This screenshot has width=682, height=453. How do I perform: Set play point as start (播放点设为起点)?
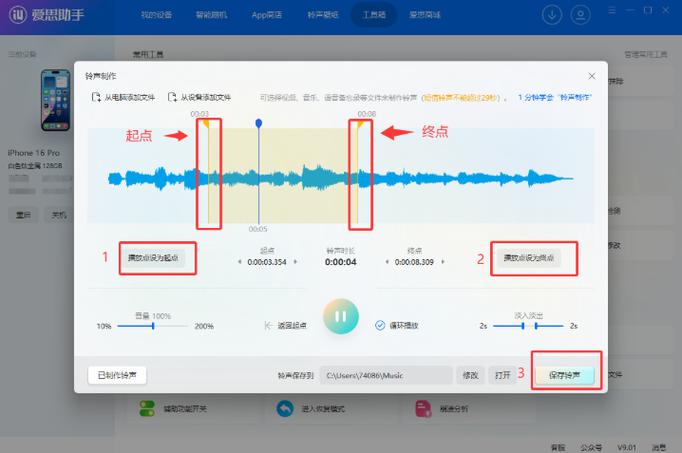coord(153,258)
